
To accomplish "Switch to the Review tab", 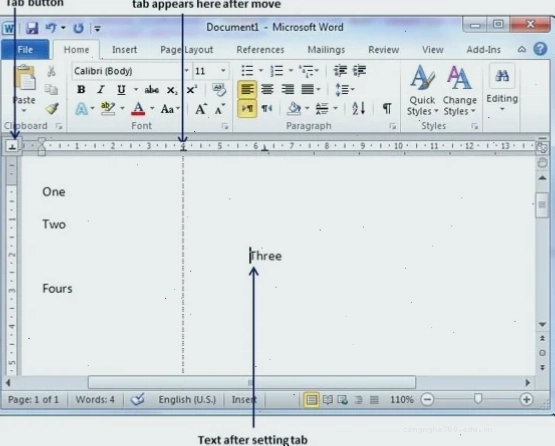I will point(383,50).
